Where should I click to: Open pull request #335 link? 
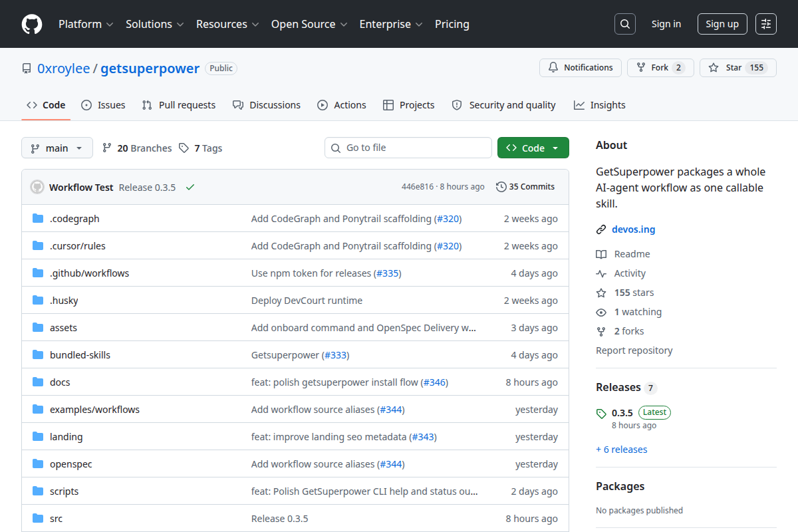click(388, 273)
